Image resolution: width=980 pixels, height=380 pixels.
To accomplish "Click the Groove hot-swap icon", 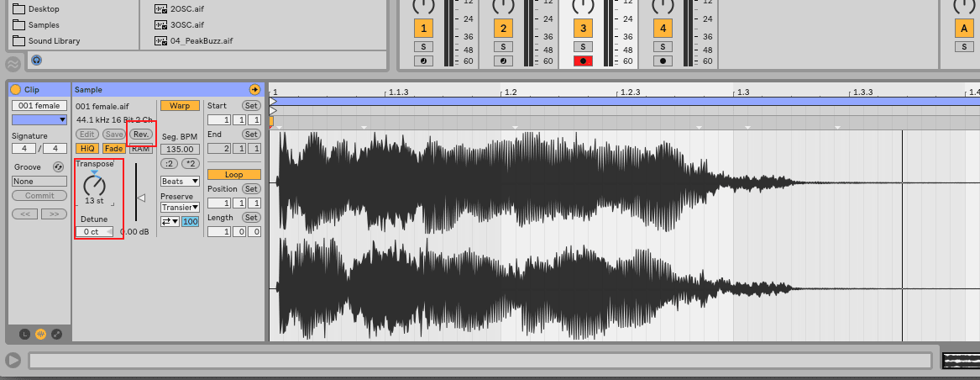I will tap(58, 166).
